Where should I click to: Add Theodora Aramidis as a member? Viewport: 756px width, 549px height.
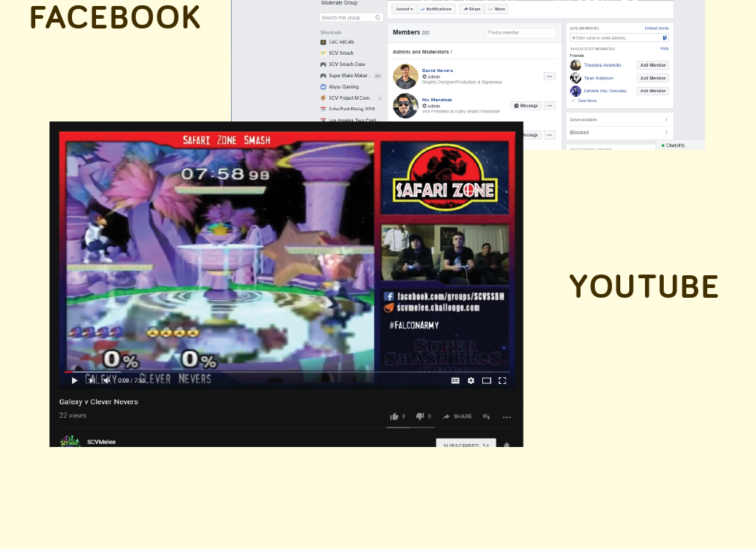point(652,65)
